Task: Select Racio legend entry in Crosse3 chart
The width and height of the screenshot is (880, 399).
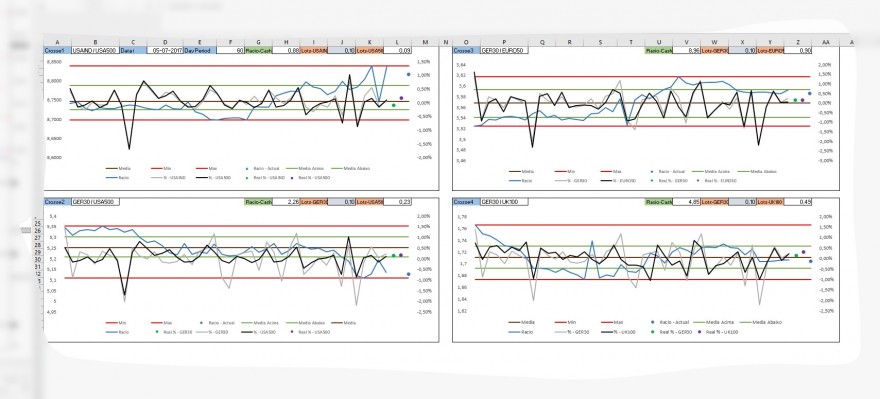Action: click(x=520, y=181)
